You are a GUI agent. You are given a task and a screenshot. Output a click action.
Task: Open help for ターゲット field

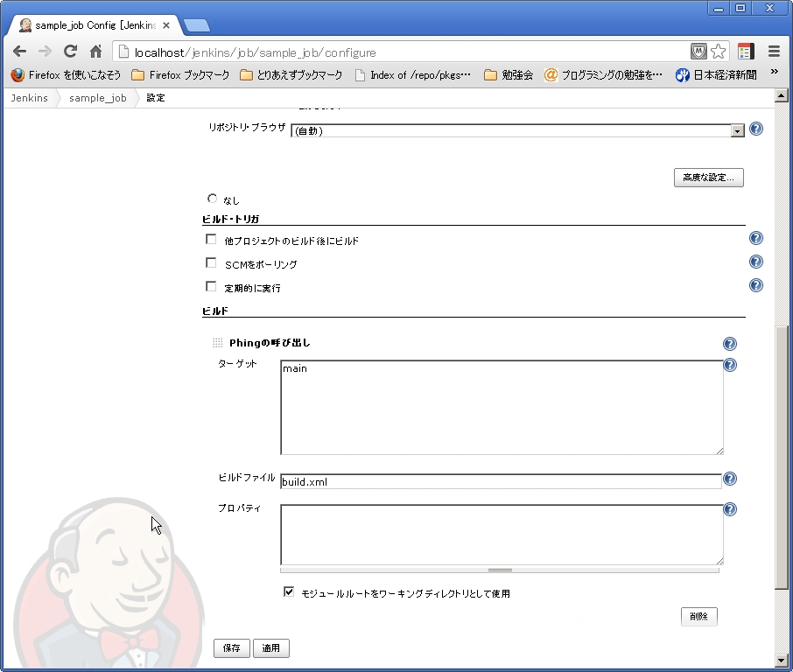point(730,365)
